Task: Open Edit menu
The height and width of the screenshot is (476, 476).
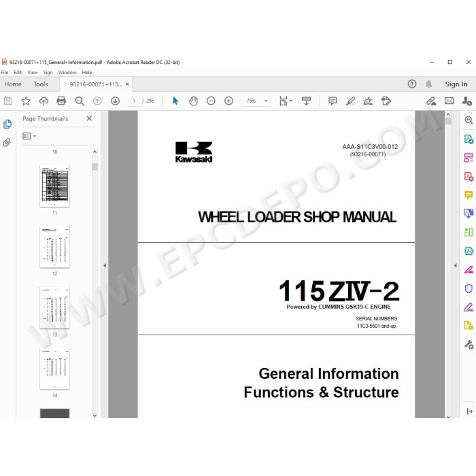Action: [x=18, y=72]
